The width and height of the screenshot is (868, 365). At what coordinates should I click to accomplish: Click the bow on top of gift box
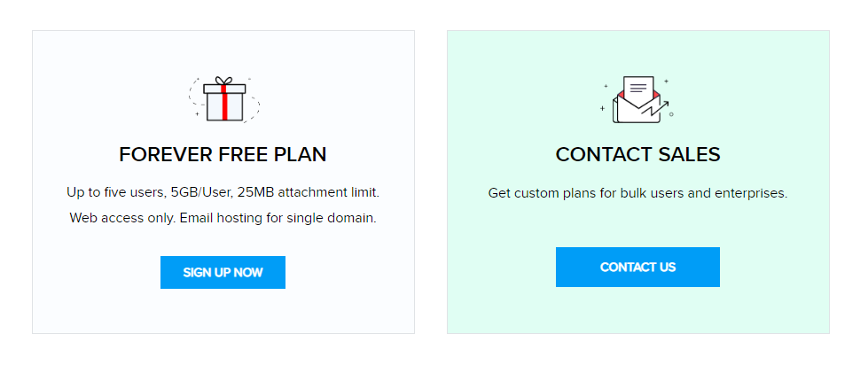tap(224, 81)
